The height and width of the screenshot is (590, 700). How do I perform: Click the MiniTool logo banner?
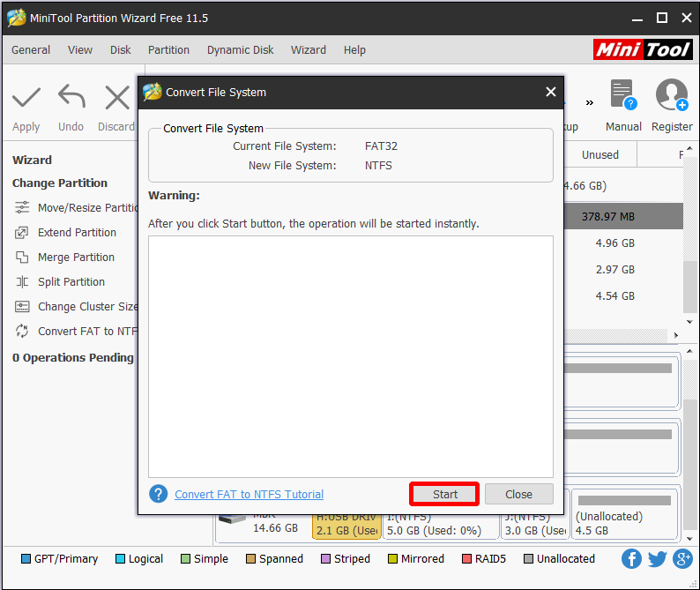643,49
